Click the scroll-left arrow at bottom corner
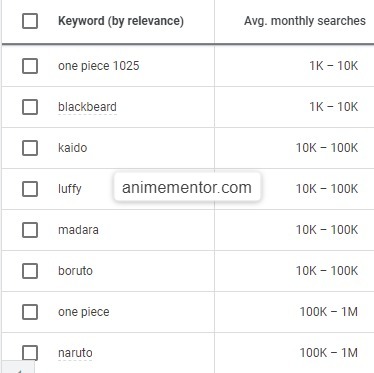 [x=17, y=370]
